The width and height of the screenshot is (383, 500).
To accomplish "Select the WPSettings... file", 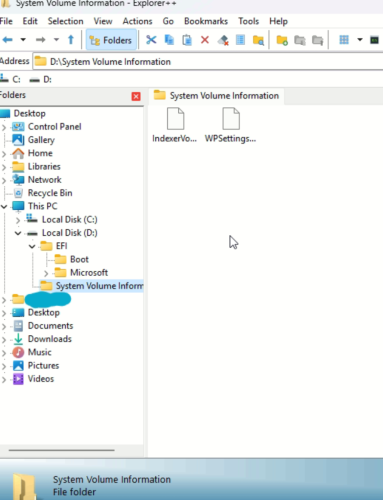I will coord(231,125).
